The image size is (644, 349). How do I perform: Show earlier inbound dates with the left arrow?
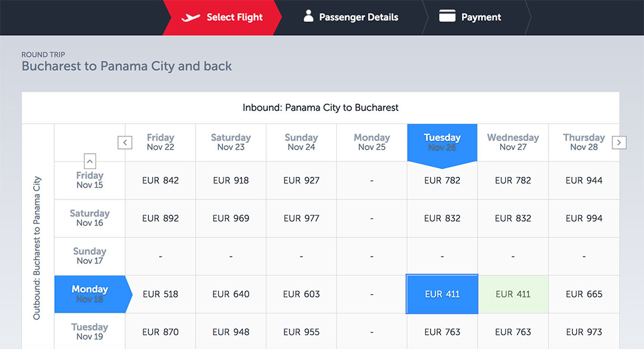125,142
